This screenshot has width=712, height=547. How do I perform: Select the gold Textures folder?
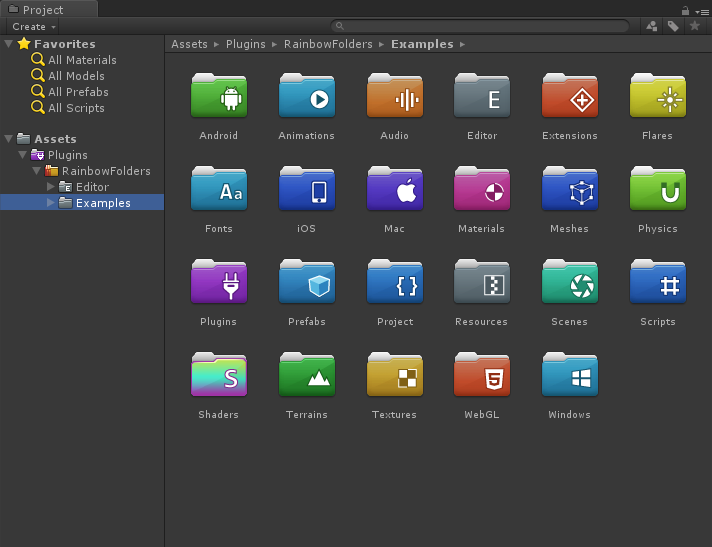point(395,375)
